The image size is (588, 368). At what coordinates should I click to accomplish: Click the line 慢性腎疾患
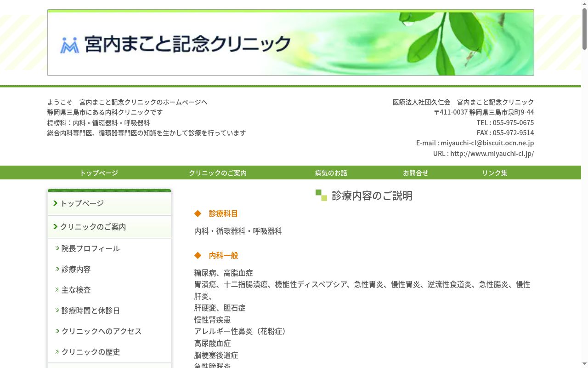tap(213, 320)
